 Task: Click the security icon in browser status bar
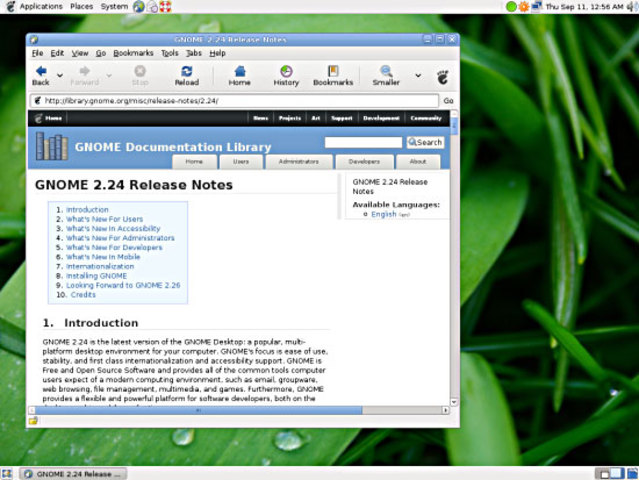pyautogui.click(x=33, y=421)
